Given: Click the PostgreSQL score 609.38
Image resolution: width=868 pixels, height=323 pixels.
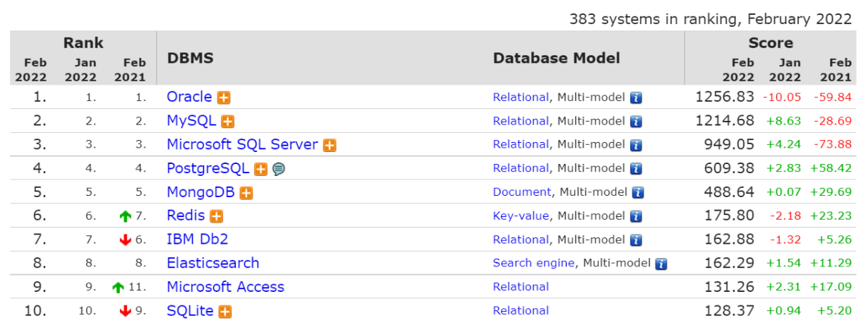Looking at the screenshot, I should 729,168.
